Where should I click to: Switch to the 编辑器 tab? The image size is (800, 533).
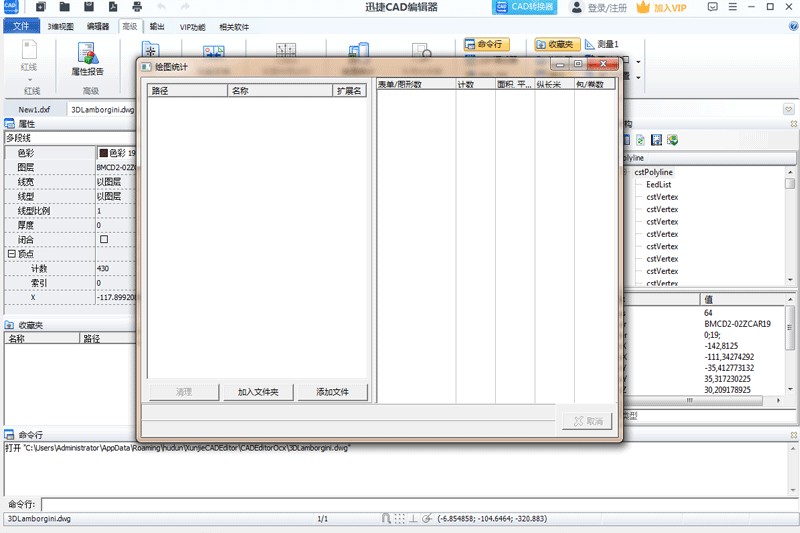97,27
